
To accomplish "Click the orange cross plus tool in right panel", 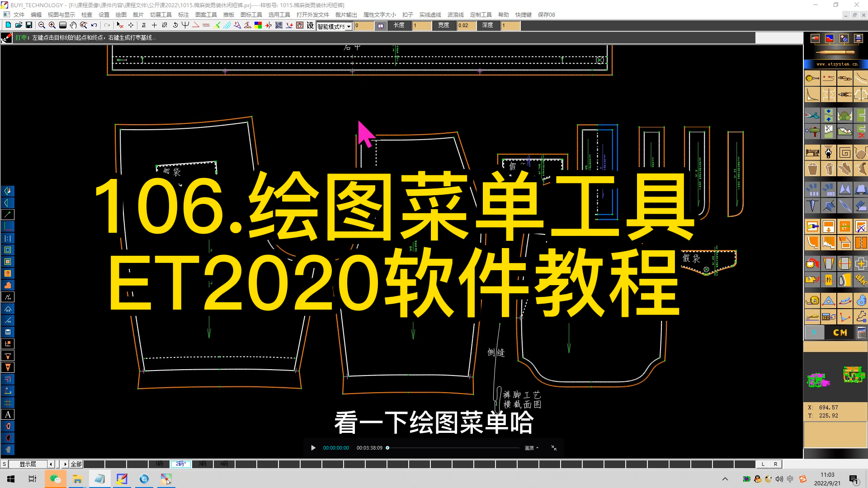I will [861, 263].
